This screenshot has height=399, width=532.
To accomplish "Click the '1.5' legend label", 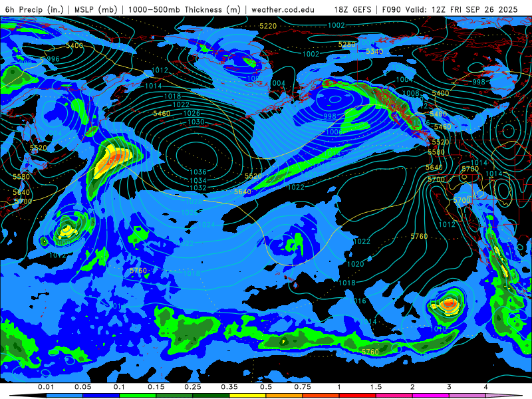I will click(376, 387).
